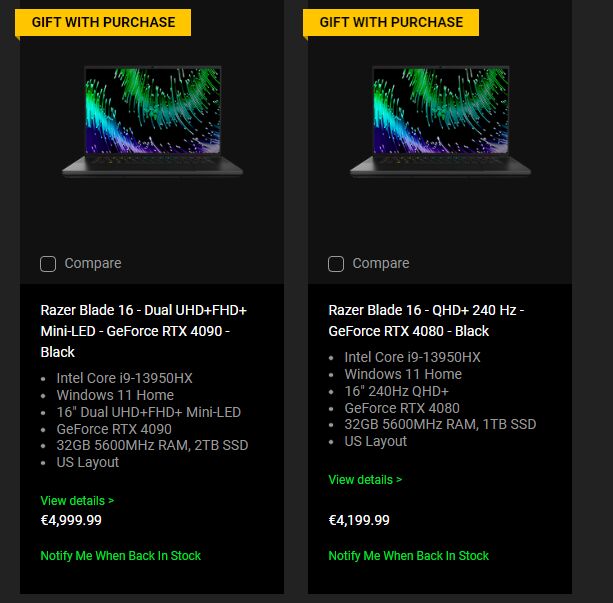View details of the €4,999.99 laptop

[77, 500]
